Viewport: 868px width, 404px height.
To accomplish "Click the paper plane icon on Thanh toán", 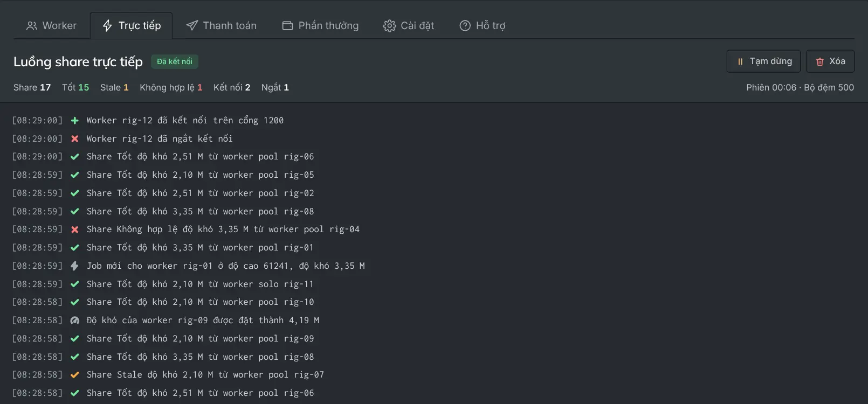I will [192, 26].
